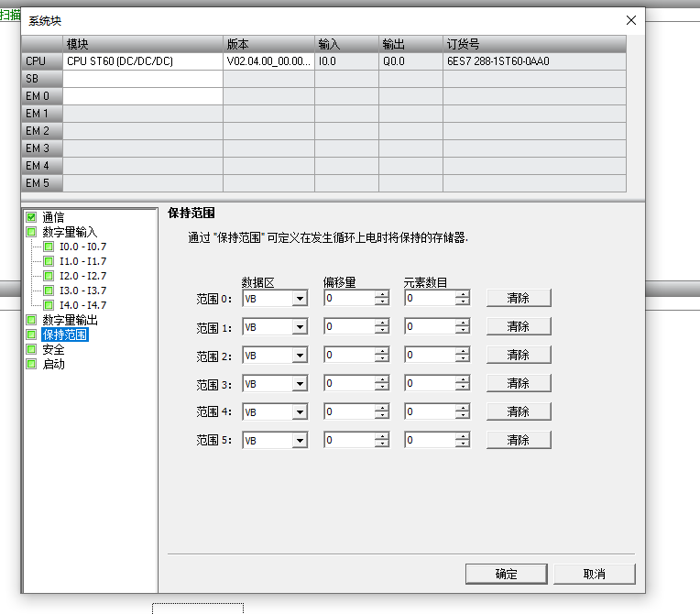700x614 pixels.
Task: Open 范围 0 data area dropdown
Action: (300, 299)
